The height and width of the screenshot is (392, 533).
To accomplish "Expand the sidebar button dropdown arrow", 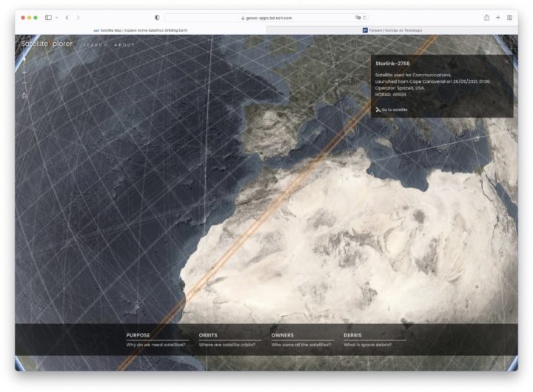I will click(56, 18).
